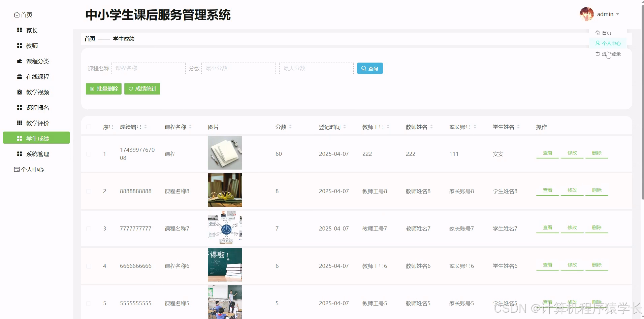Open the 课程报名 module

pos(38,107)
